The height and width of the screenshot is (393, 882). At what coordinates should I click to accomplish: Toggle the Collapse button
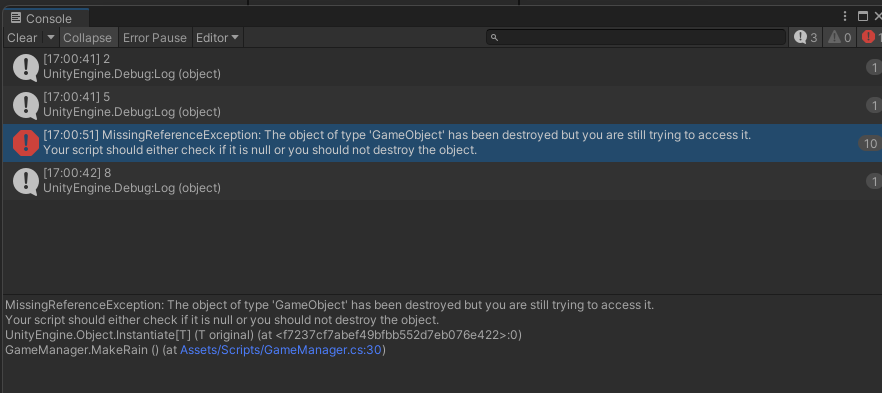(x=87, y=38)
